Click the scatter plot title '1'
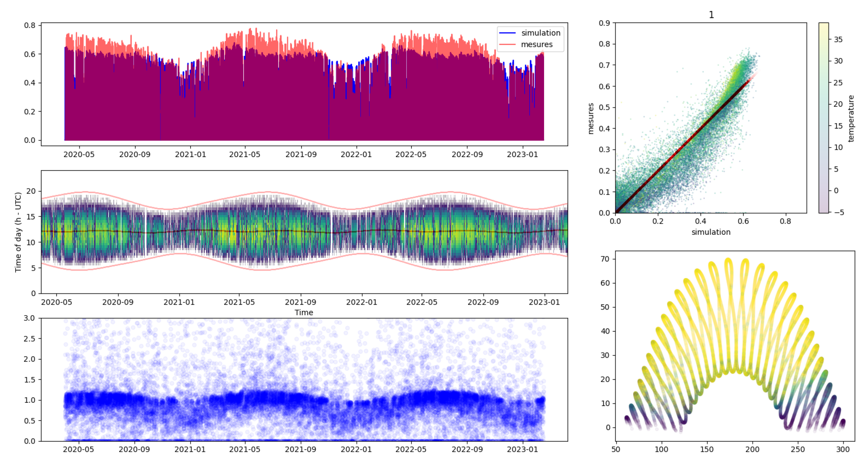Screen dimensions: 868x466 (711, 15)
